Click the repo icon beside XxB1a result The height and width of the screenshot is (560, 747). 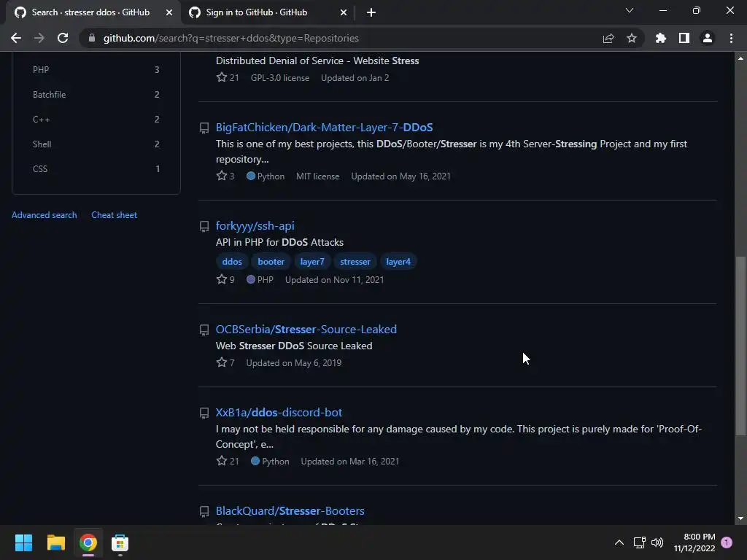pyautogui.click(x=204, y=413)
